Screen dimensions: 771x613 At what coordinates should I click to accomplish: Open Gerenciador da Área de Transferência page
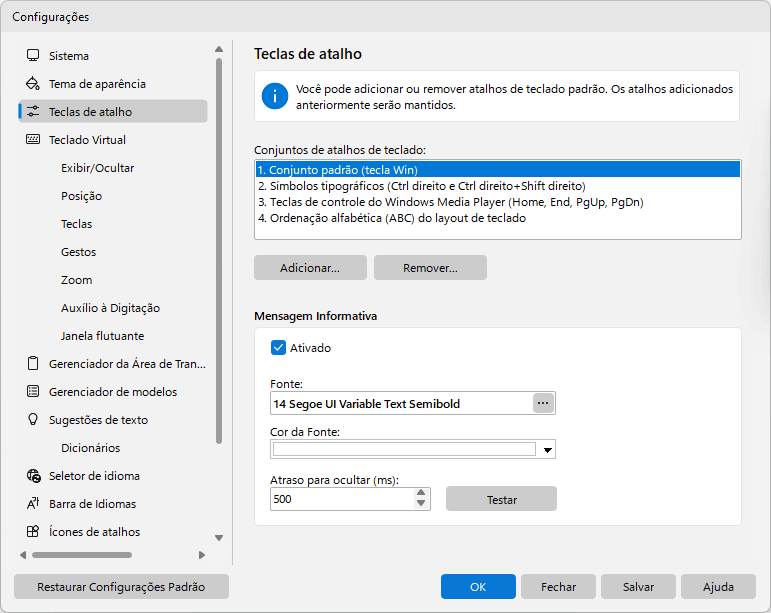(127, 364)
